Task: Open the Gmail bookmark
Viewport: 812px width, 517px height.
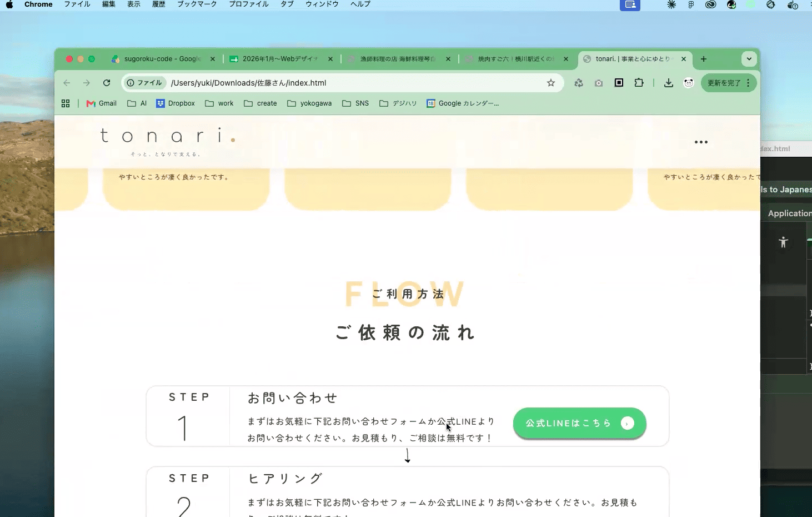Action: pyautogui.click(x=102, y=103)
